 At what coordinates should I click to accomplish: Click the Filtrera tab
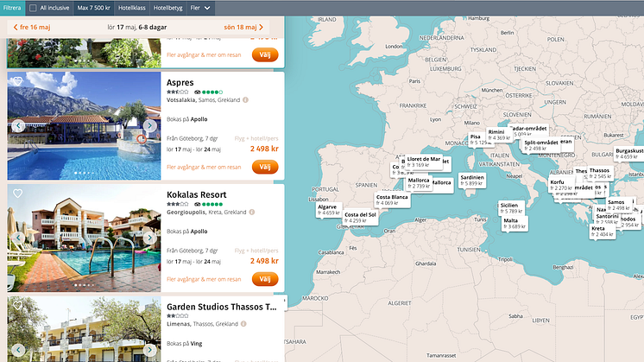coord(12,8)
